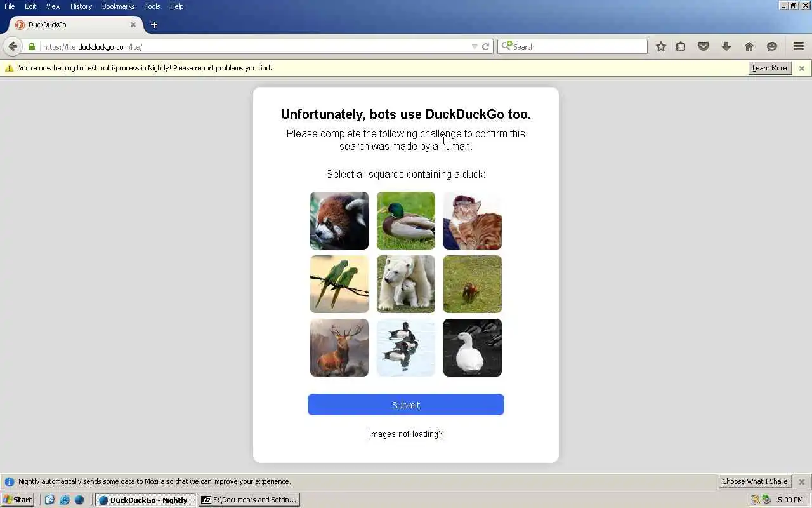Viewport: 812px width, 508px height.
Task: Click the first system tray icon
Action: pyautogui.click(x=755, y=500)
